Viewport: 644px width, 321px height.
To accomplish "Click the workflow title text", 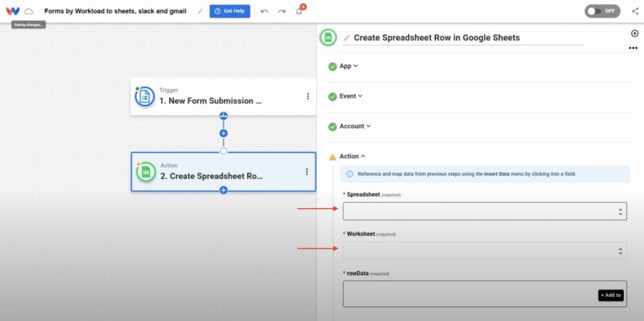I will click(x=116, y=11).
